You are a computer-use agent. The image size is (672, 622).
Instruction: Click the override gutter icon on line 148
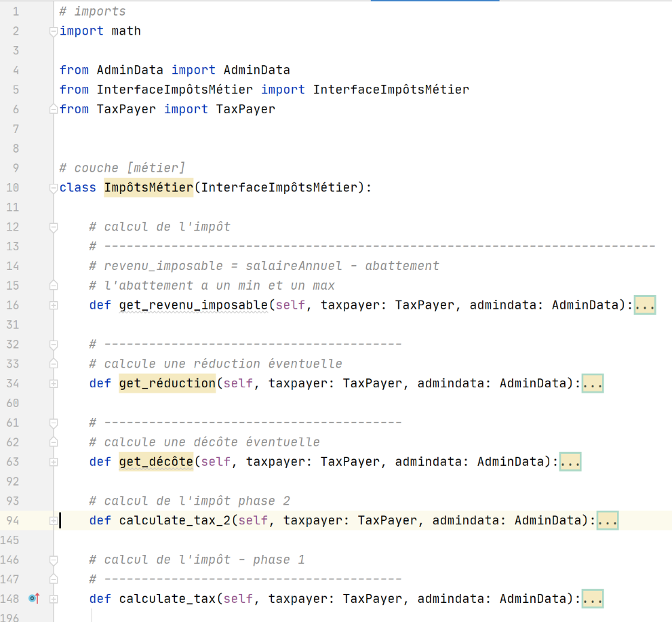[x=34, y=598]
